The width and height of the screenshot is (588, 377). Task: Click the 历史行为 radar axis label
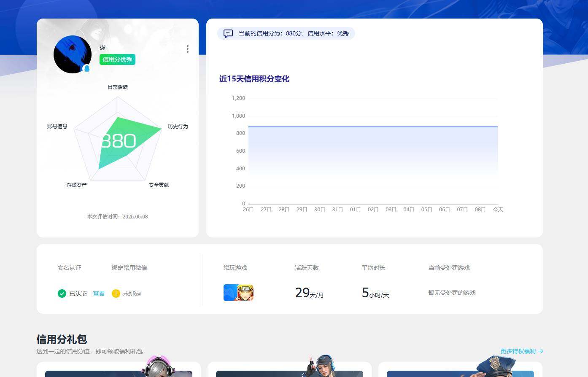pos(178,126)
